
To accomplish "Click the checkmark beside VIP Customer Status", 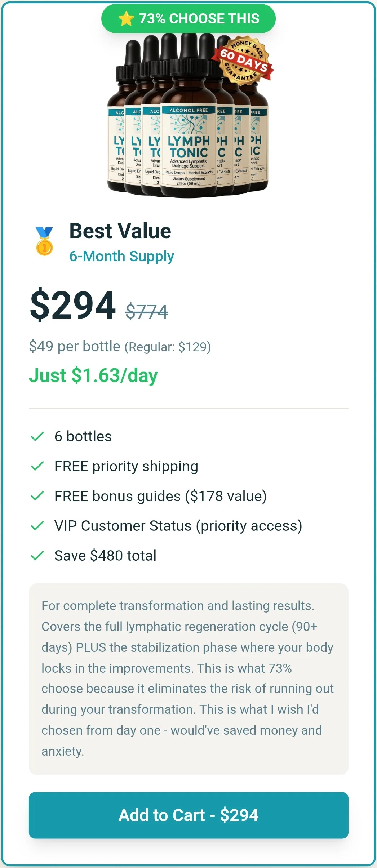I will point(37,525).
